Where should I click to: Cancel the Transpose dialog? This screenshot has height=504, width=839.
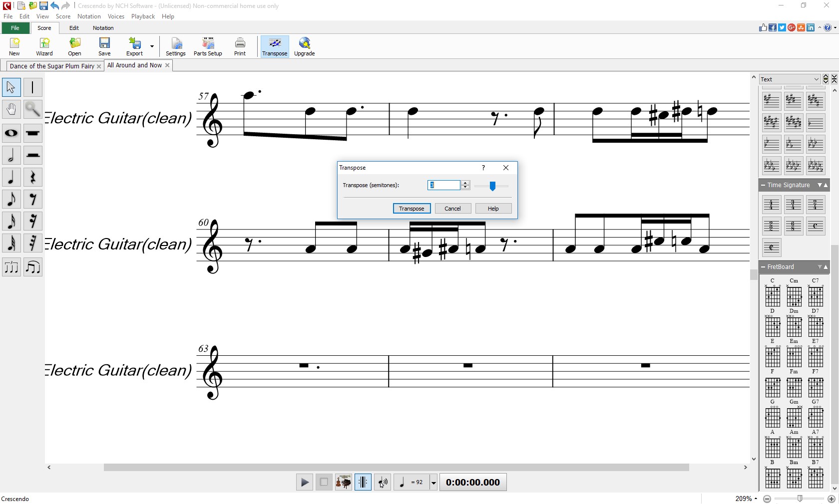pyautogui.click(x=452, y=209)
